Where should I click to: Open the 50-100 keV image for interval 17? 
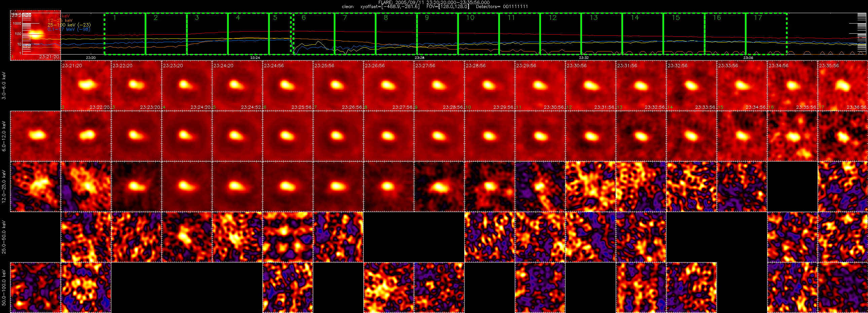(x=843, y=288)
